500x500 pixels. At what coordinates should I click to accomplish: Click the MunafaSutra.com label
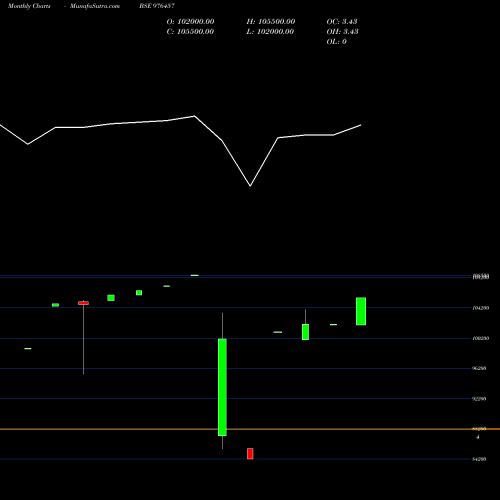95,6
